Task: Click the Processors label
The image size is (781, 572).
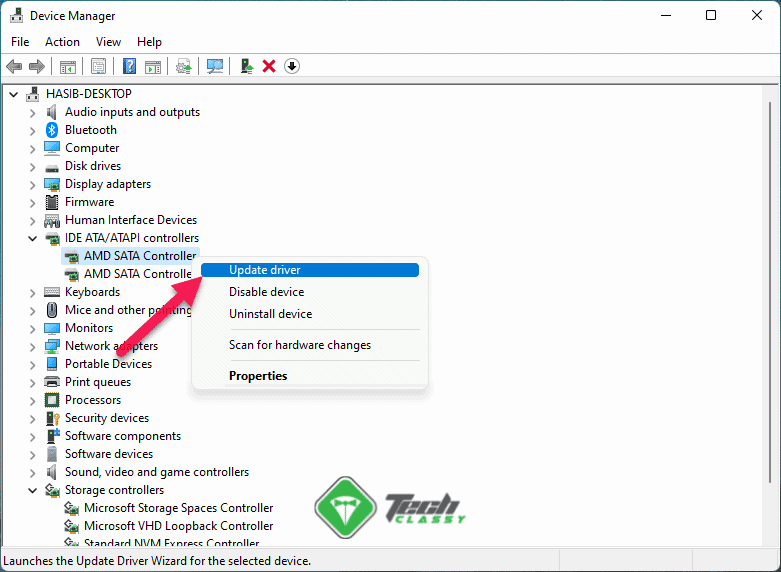Action: coord(93,400)
